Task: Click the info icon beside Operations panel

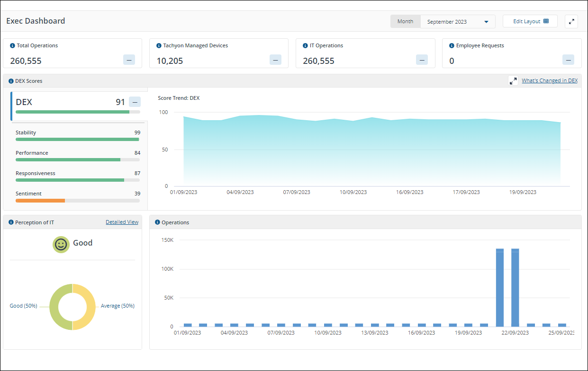Action: pos(157,222)
